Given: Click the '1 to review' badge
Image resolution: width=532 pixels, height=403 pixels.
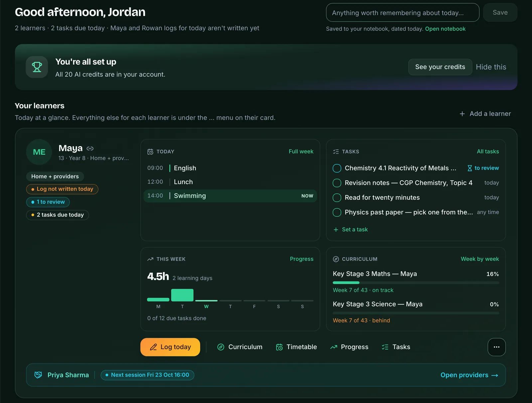Looking at the screenshot, I should click(x=48, y=202).
